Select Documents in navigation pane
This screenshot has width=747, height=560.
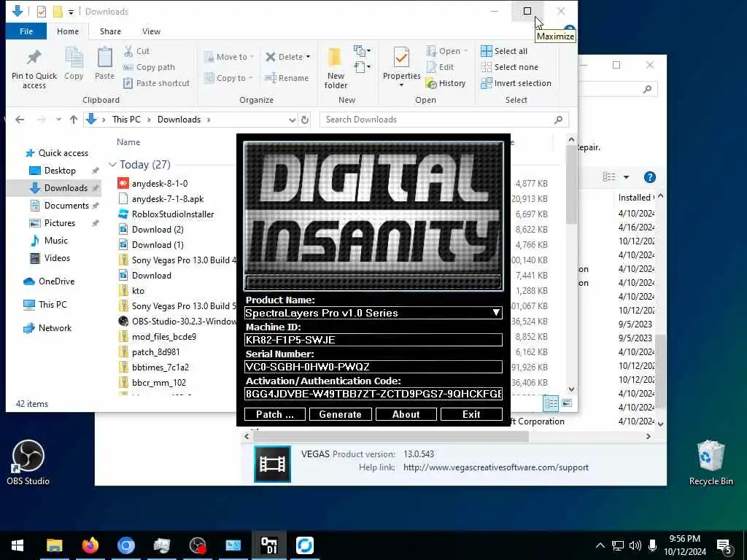tap(66, 205)
